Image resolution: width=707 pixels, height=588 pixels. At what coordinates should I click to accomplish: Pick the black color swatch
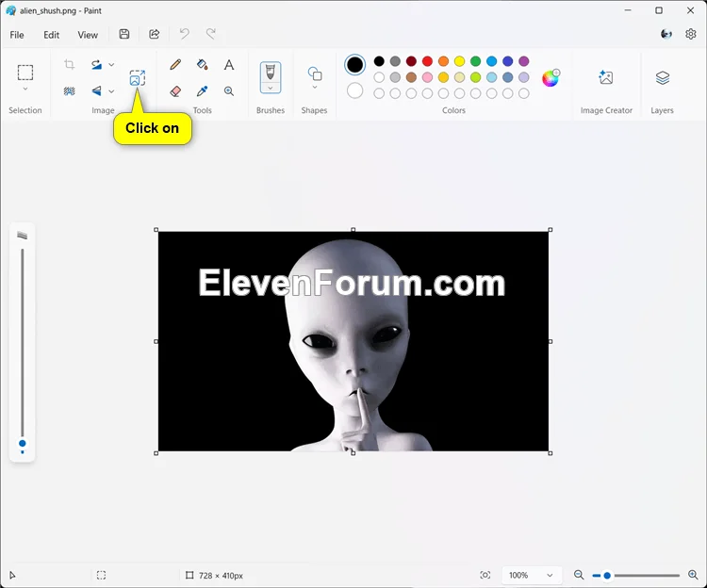(x=379, y=61)
